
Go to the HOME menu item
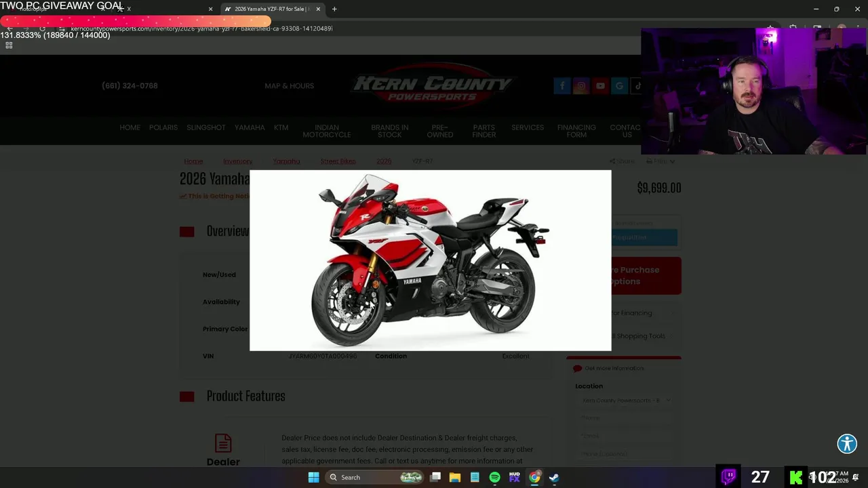[130, 127]
